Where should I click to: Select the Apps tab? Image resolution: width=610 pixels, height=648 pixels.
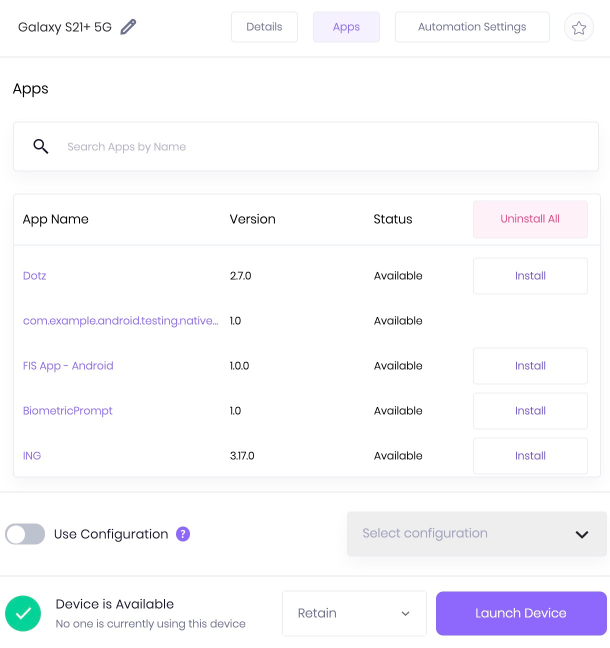pos(346,27)
